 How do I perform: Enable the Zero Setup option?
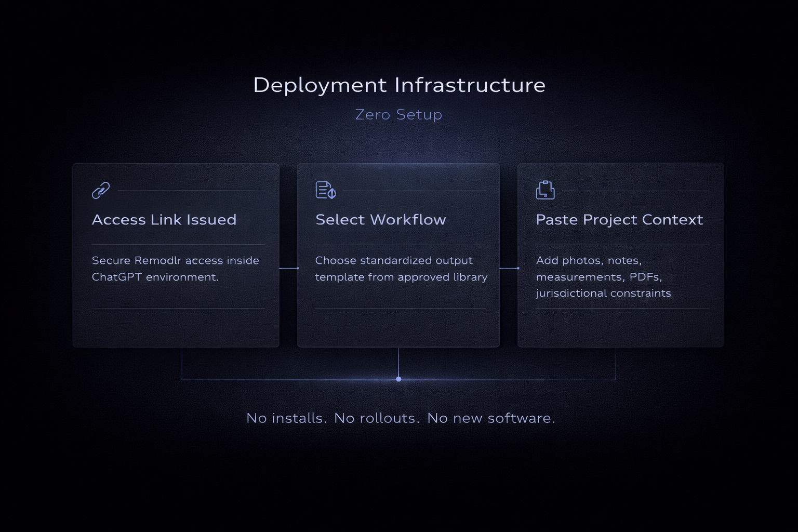coord(398,114)
